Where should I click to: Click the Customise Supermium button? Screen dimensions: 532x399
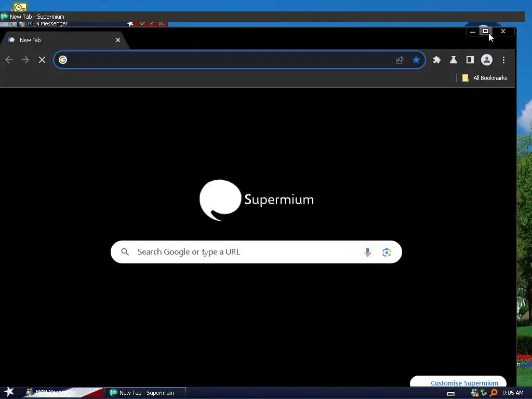pos(458,382)
